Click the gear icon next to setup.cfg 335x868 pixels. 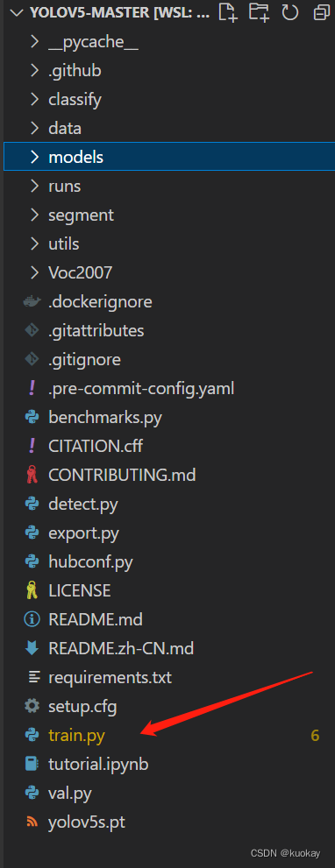point(32,706)
